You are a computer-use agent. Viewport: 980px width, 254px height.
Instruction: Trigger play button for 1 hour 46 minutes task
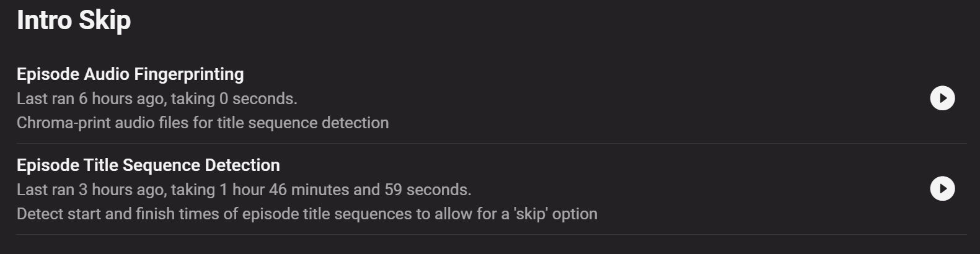[942, 189]
